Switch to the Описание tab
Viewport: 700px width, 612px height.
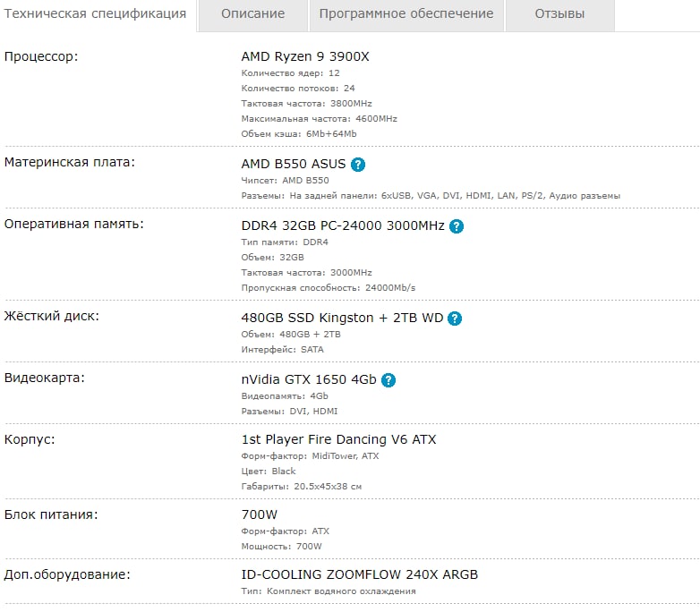click(x=252, y=13)
